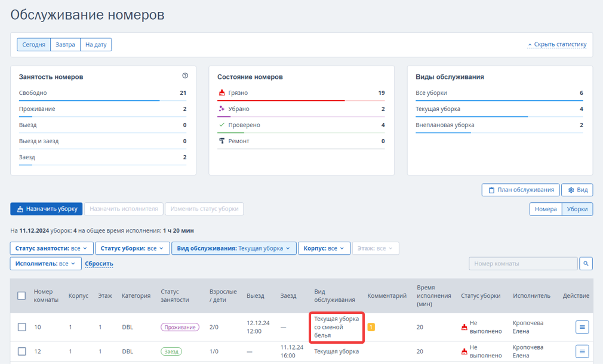Click the yellow comment badge in room 10 row
Screen dimensions: 603x364
[371, 327]
